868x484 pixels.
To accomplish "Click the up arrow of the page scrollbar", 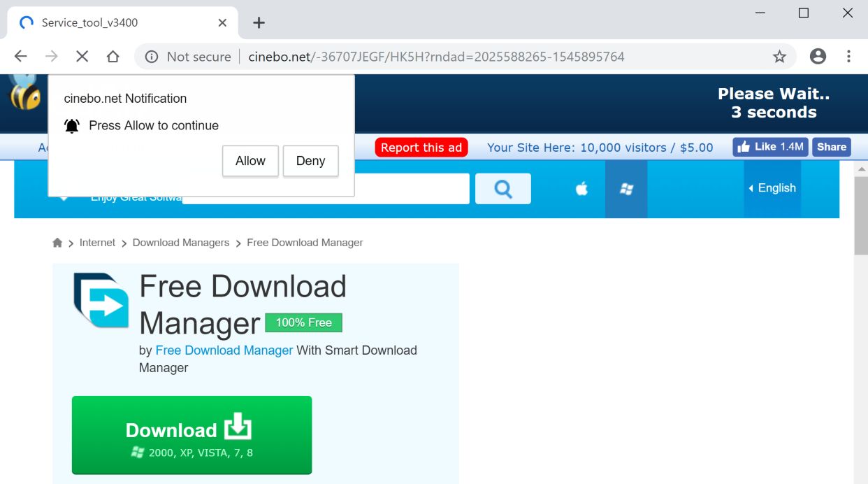I will coord(861,169).
